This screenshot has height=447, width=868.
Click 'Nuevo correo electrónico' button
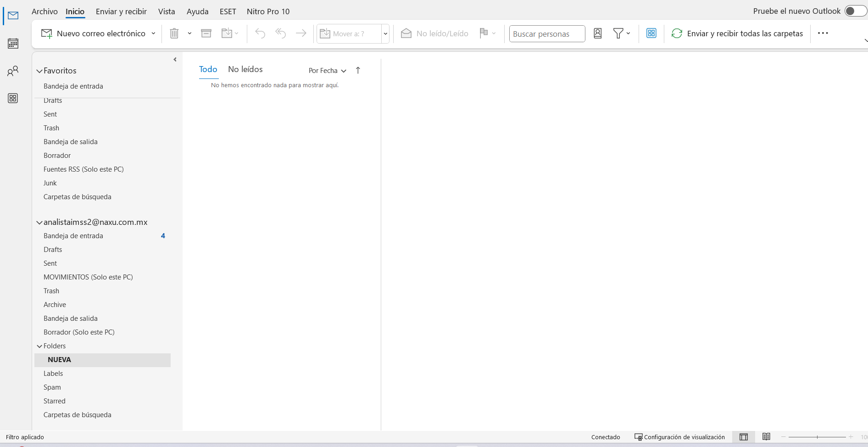(x=94, y=34)
